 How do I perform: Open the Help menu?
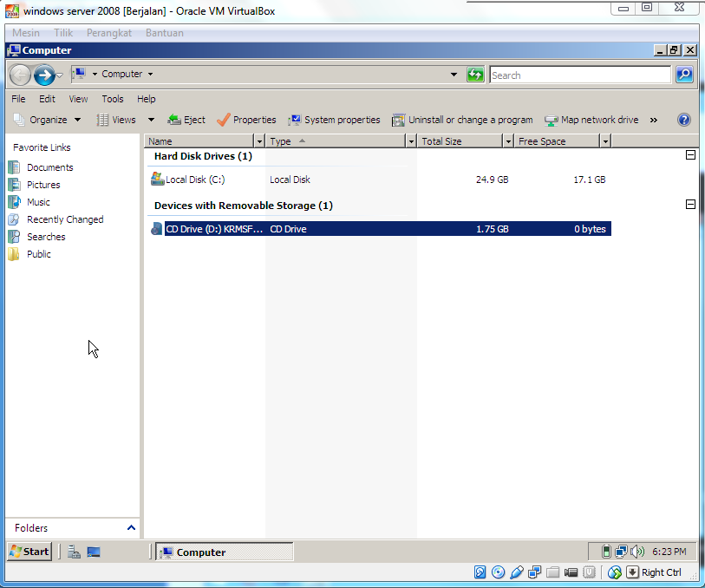[x=147, y=99]
